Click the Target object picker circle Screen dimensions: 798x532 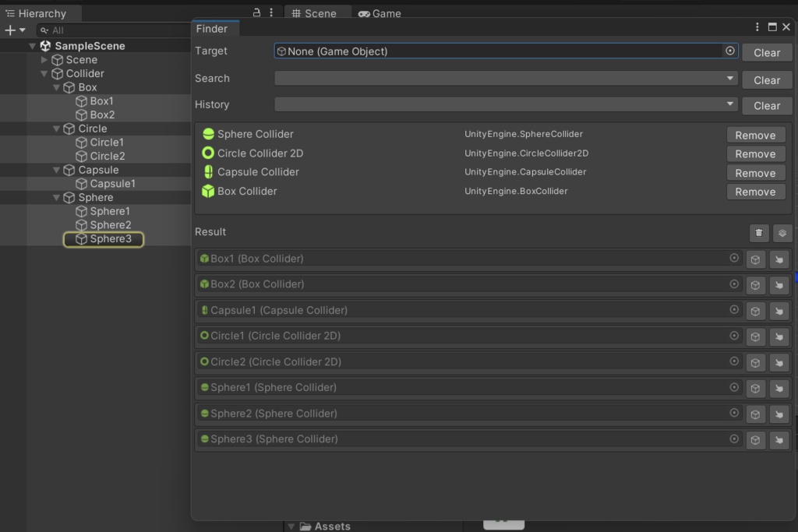coord(729,51)
